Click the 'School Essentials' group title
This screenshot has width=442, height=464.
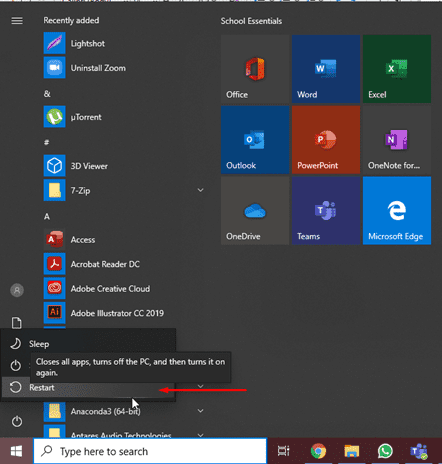point(251,21)
